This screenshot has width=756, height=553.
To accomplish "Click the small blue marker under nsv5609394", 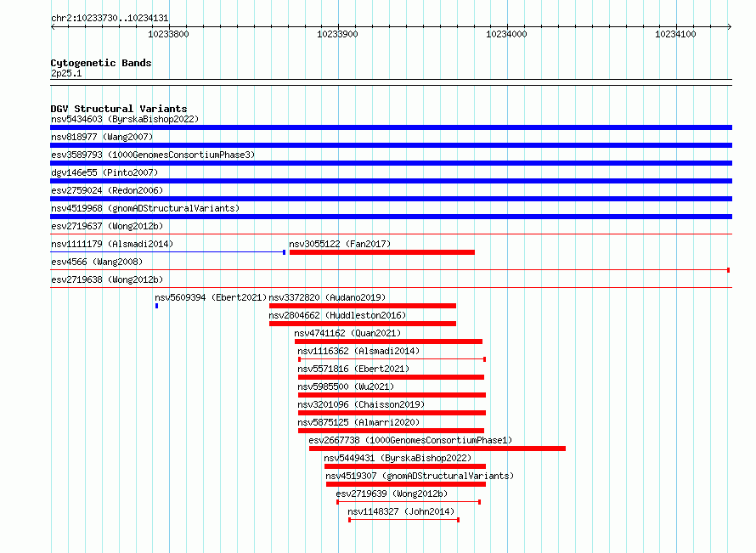I will coord(156,306).
